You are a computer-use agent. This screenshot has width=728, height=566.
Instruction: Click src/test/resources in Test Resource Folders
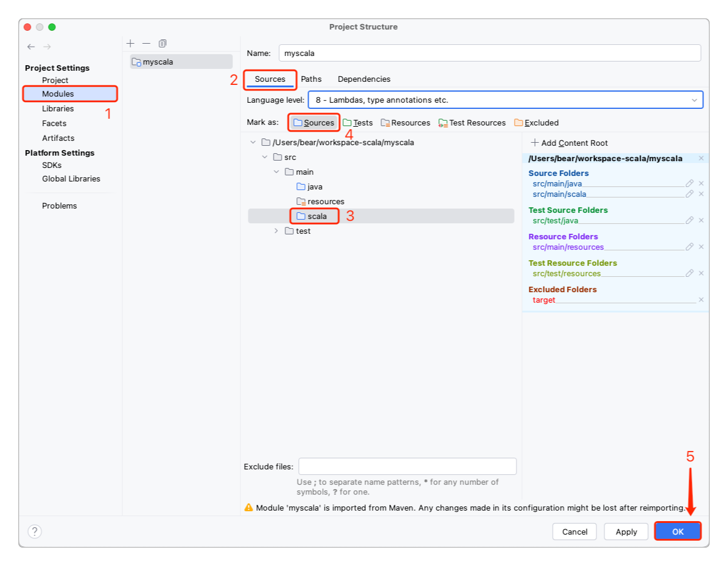pyautogui.click(x=566, y=274)
